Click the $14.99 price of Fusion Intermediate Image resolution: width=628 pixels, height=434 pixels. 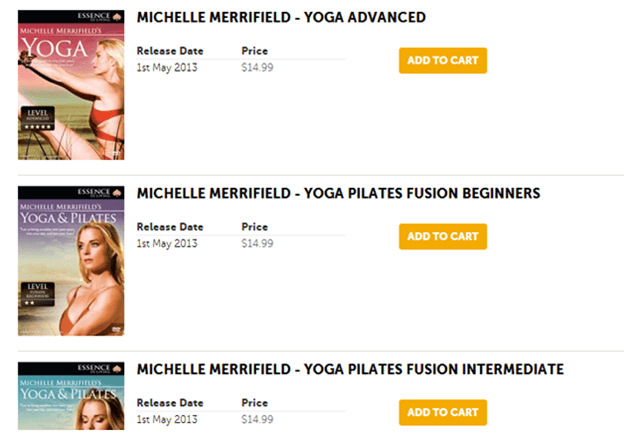[257, 419]
